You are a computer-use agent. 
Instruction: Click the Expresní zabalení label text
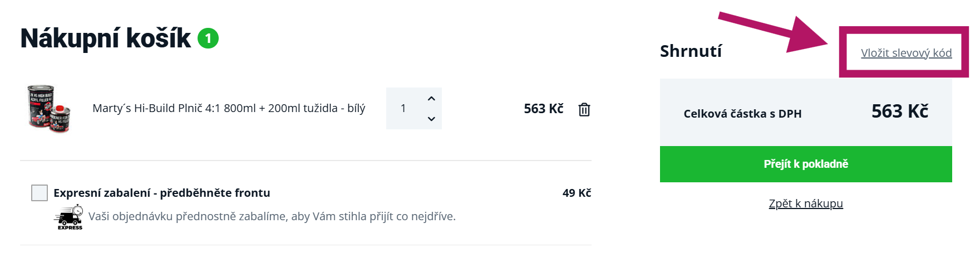pyautogui.click(x=161, y=193)
